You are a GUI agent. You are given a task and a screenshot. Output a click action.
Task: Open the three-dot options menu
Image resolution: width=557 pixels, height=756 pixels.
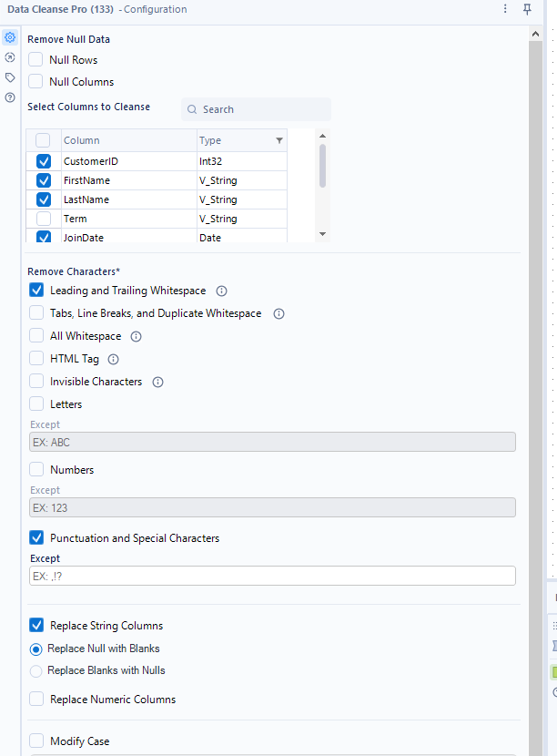[505, 9]
